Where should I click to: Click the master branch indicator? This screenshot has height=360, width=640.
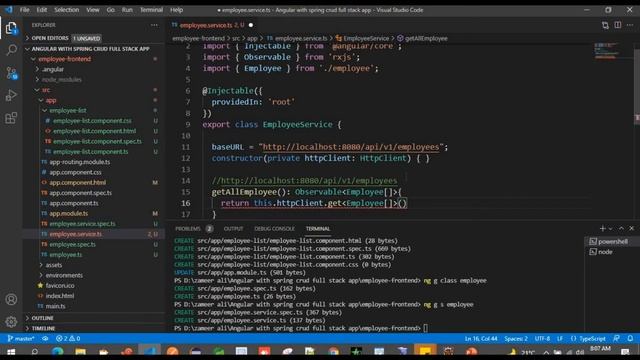coord(21,338)
